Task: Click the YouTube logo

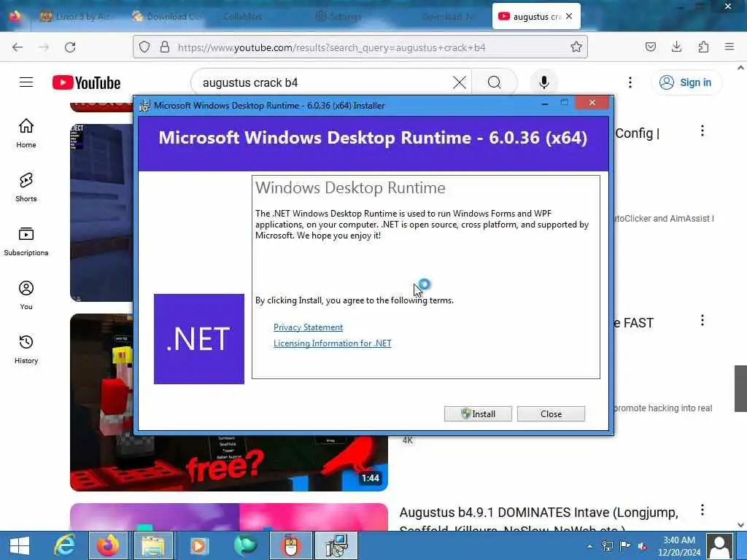Action: pyautogui.click(x=86, y=83)
